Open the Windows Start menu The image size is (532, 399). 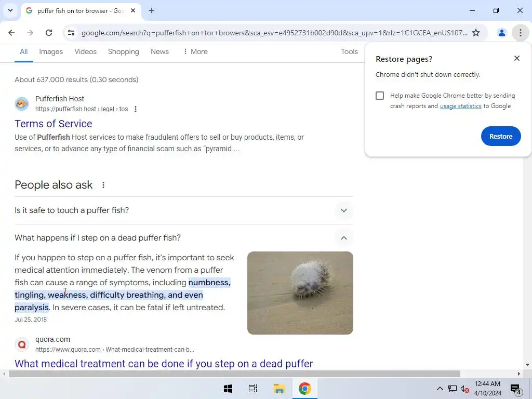228,389
